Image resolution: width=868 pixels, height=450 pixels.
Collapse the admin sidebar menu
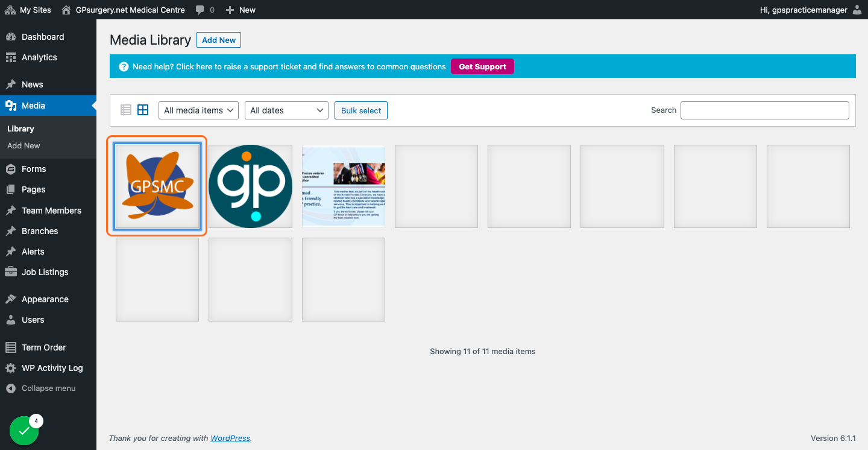[x=48, y=388]
